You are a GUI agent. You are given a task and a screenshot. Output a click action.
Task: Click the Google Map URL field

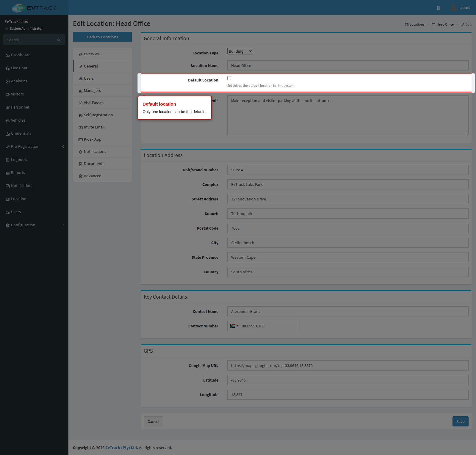348,365
